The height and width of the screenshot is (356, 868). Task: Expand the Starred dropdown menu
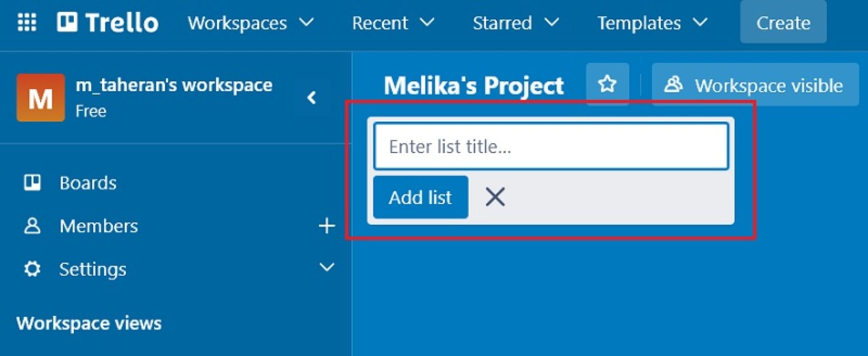[515, 23]
